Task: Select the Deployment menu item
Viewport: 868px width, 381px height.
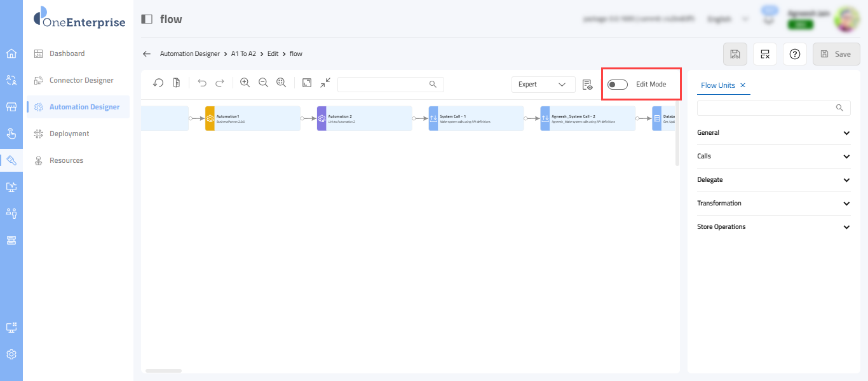Action: click(69, 134)
